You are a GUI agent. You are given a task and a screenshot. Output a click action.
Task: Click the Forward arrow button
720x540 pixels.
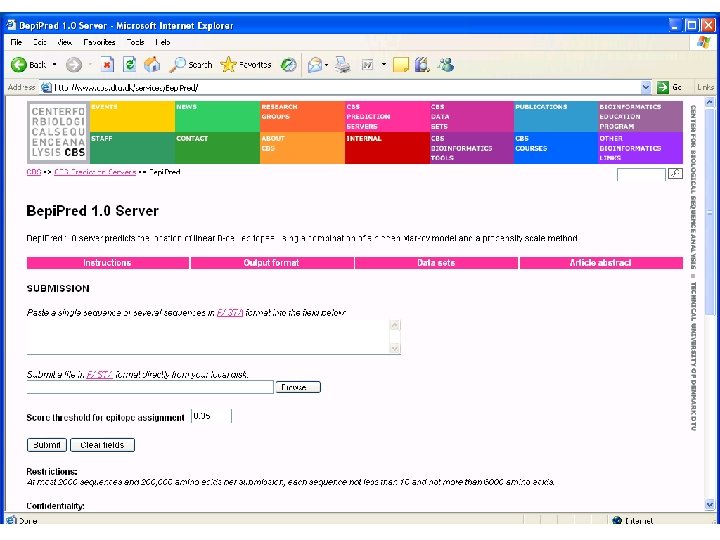point(73,65)
